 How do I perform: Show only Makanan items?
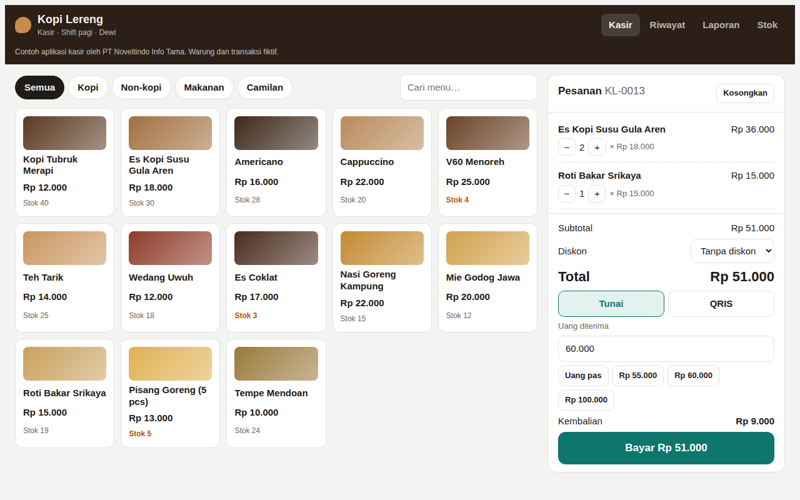click(x=204, y=87)
